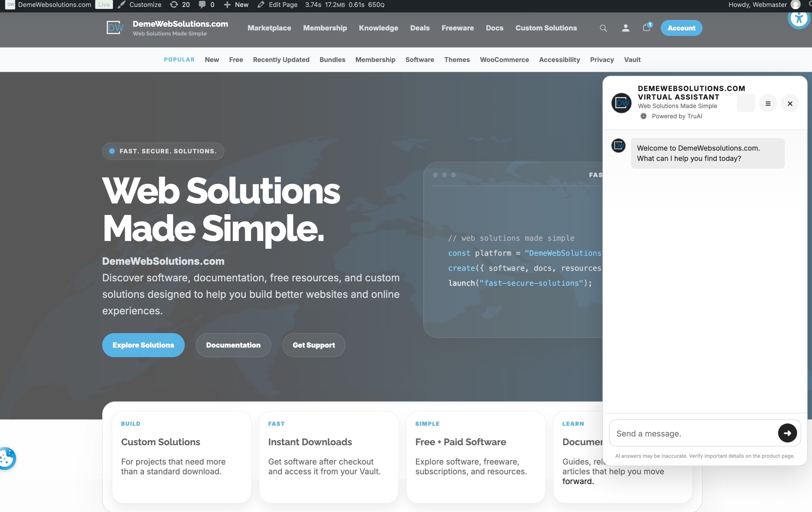Click the Live status badge
Image resolution: width=812 pixels, height=512 pixels.
[104, 5]
